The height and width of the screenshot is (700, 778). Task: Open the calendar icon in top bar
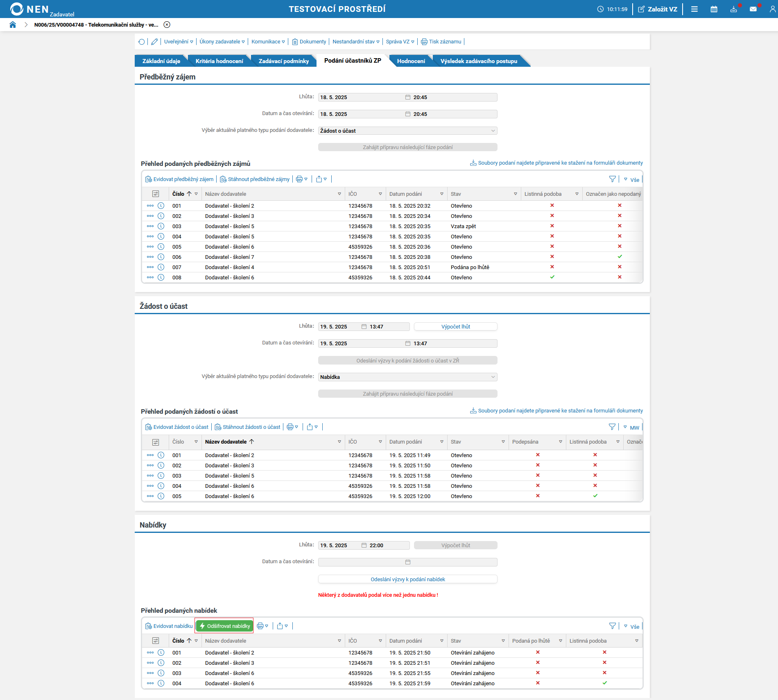(714, 9)
